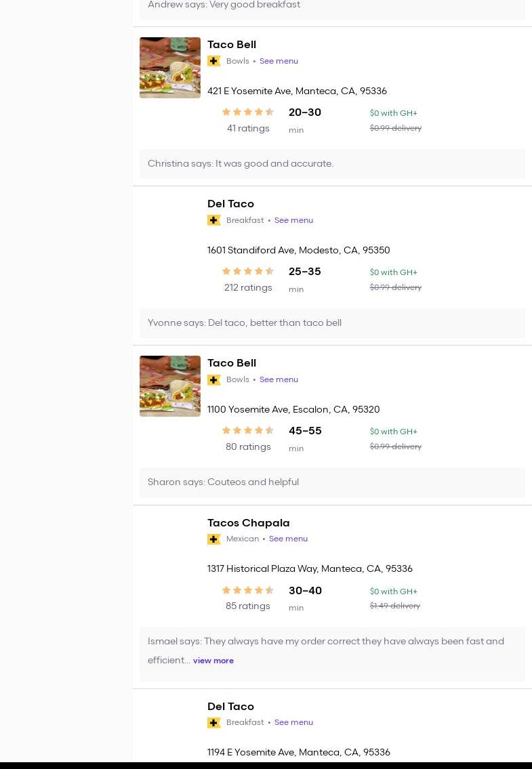Screen dimensions: 532x769
Task: Click the star rating above 212 ratings
Action: 248,272
